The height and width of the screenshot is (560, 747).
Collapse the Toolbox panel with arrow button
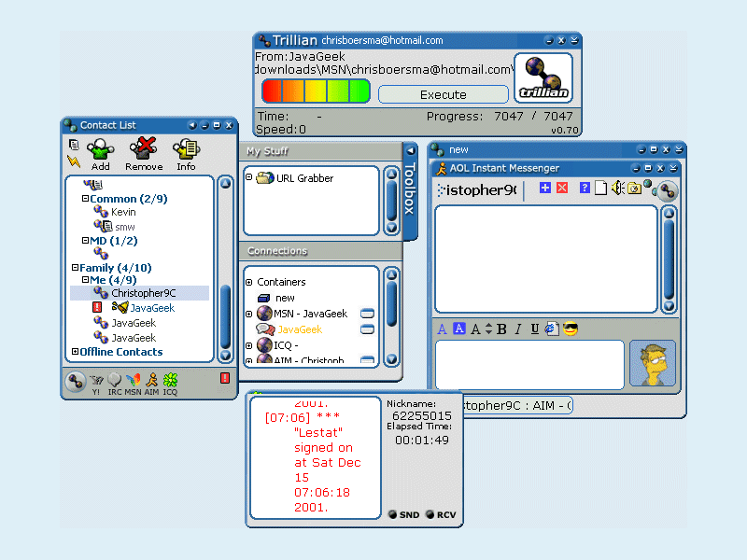click(x=410, y=150)
